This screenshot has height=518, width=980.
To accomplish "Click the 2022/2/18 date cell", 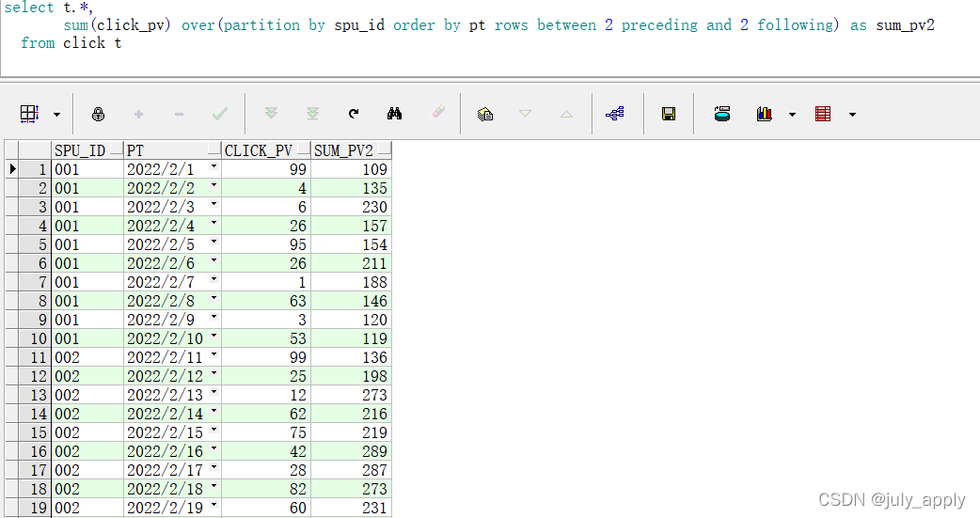I will click(x=172, y=489).
